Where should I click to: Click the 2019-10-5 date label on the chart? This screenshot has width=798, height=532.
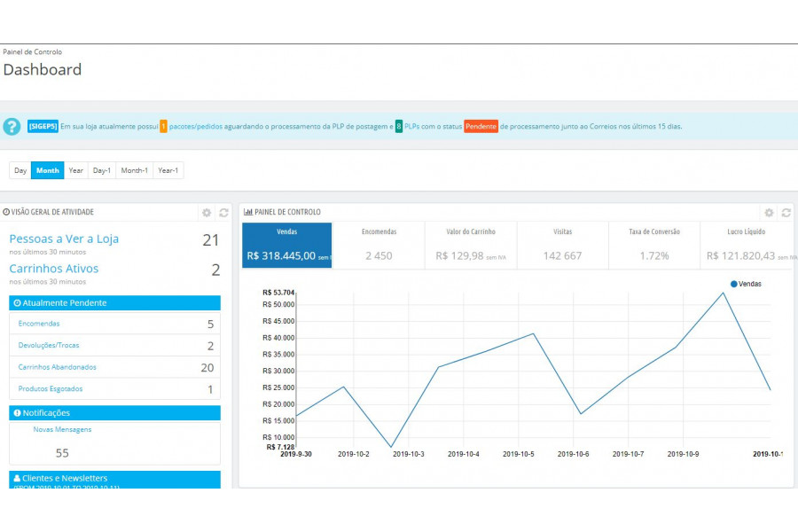pos(519,454)
